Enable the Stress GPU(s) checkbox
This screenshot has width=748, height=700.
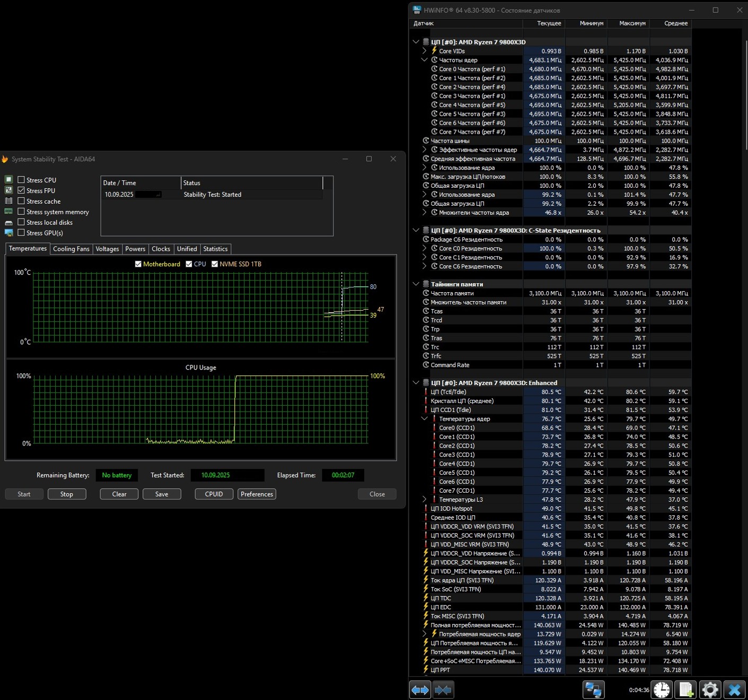click(21, 233)
